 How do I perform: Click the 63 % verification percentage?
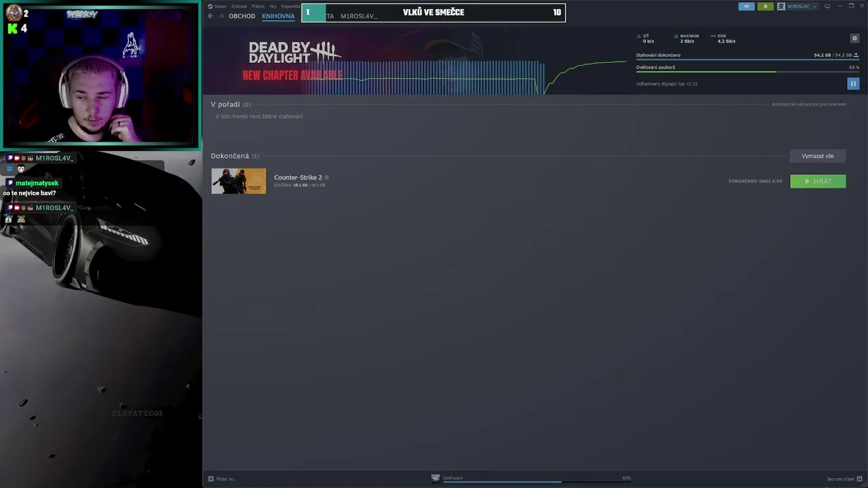click(x=854, y=67)
